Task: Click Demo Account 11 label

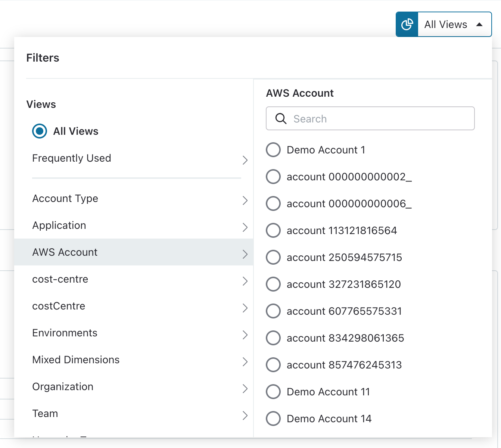Action: (328, 392)
